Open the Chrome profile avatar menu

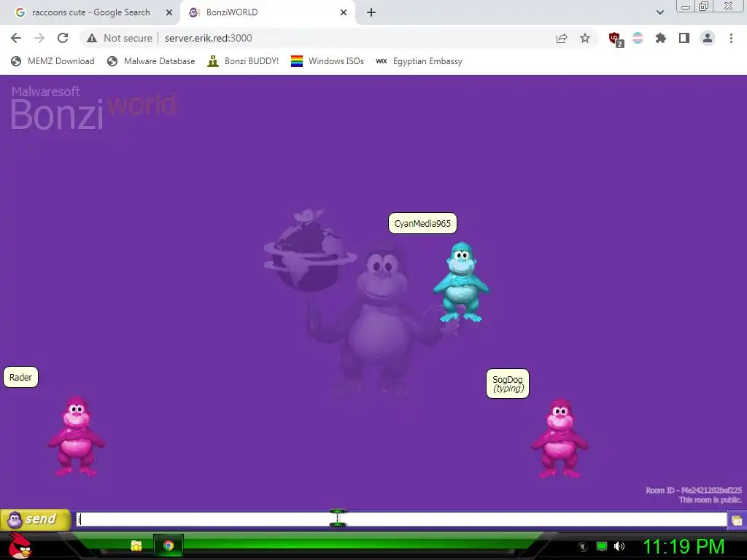pyautogui.click(x=708, y=38)
